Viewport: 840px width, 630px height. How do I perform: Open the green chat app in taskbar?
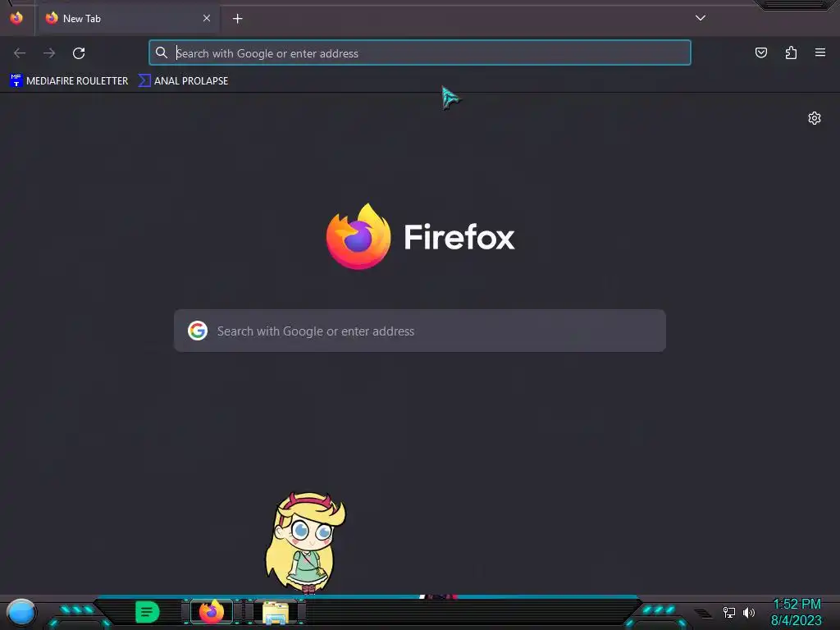pyautogui.click(x=148, y=612)
